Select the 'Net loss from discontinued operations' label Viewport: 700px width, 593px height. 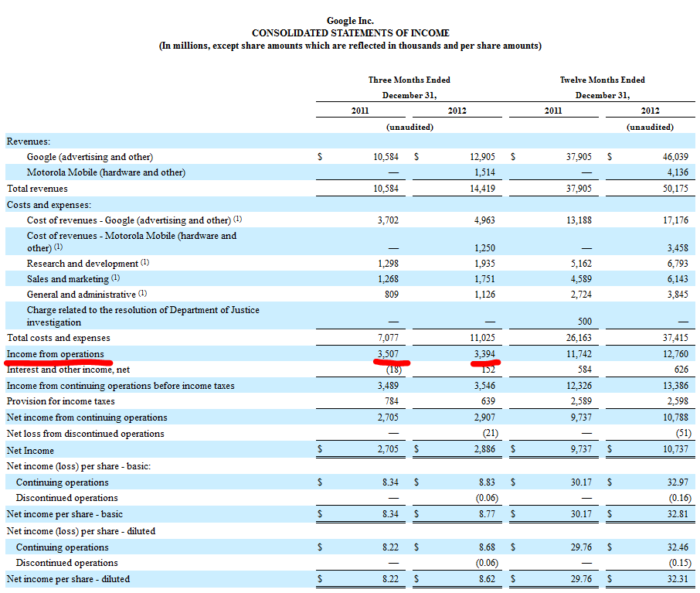pyautogui.click(x=85, y=434)
